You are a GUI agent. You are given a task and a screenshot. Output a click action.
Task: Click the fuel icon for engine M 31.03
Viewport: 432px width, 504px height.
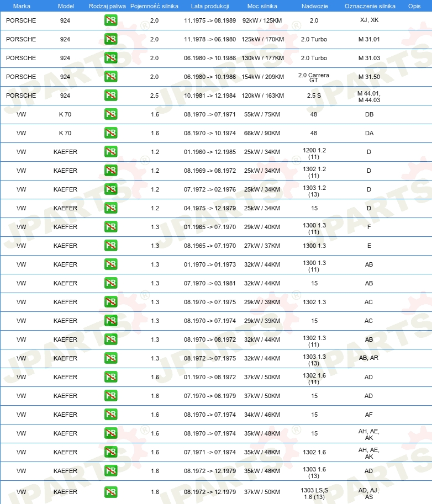pos(110,58)
